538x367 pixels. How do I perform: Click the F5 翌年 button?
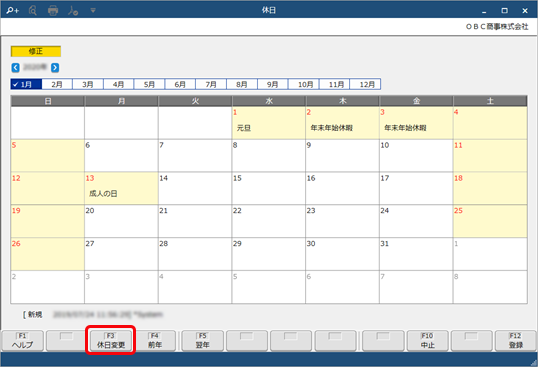pyautogui.click(x=202, y=341)
